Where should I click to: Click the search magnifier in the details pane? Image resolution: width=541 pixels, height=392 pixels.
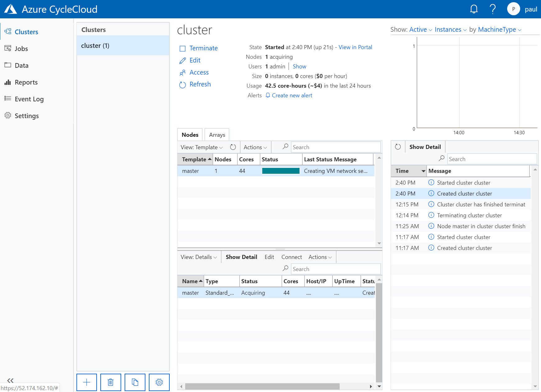point(285,269)
